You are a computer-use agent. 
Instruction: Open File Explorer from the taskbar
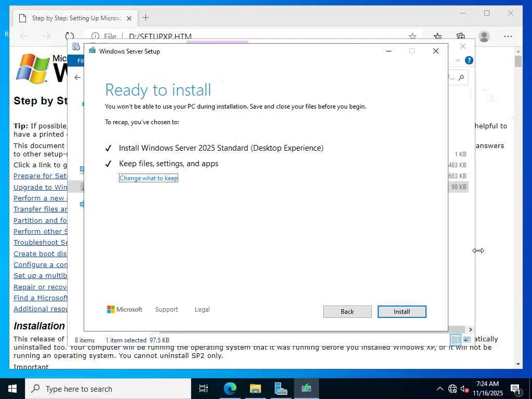pyautogui.click(x=256, y=389)
